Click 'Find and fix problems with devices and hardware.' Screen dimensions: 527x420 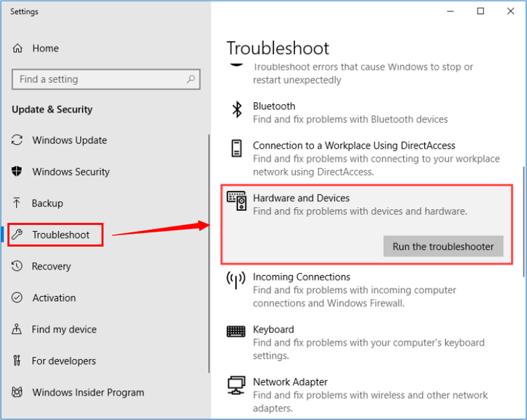(360, 211)
